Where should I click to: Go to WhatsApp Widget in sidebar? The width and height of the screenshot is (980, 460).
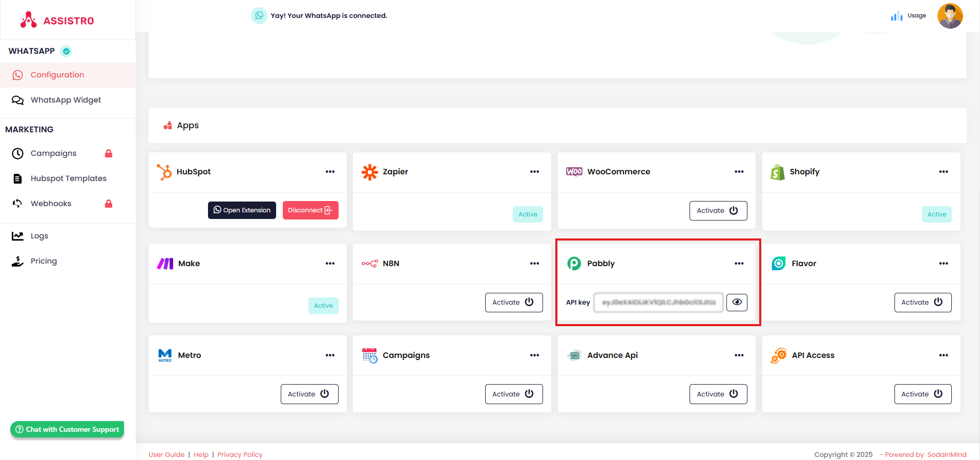point(66,100)
